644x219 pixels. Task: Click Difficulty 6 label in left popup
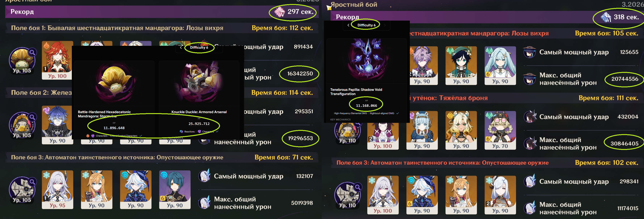click(x=199, y=48)
